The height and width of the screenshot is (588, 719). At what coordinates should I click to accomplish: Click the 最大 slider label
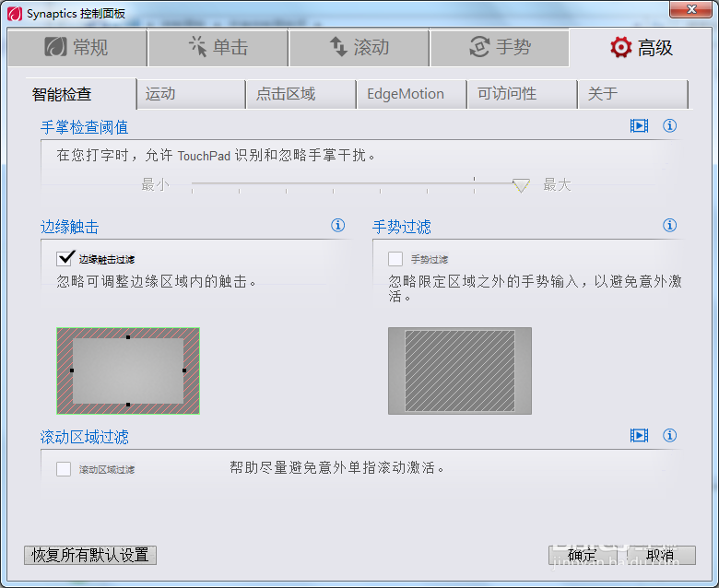(557, 185)
